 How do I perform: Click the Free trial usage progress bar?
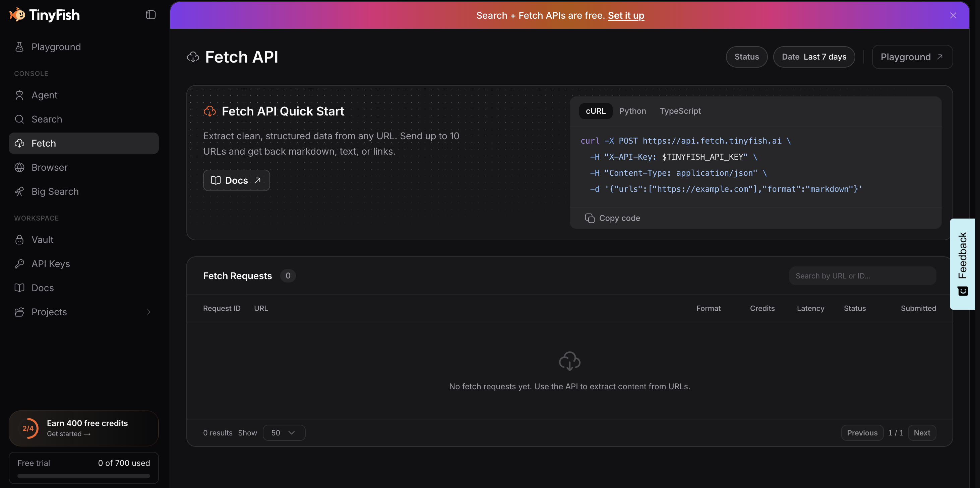pyautogui.click(x=84, y=476)
